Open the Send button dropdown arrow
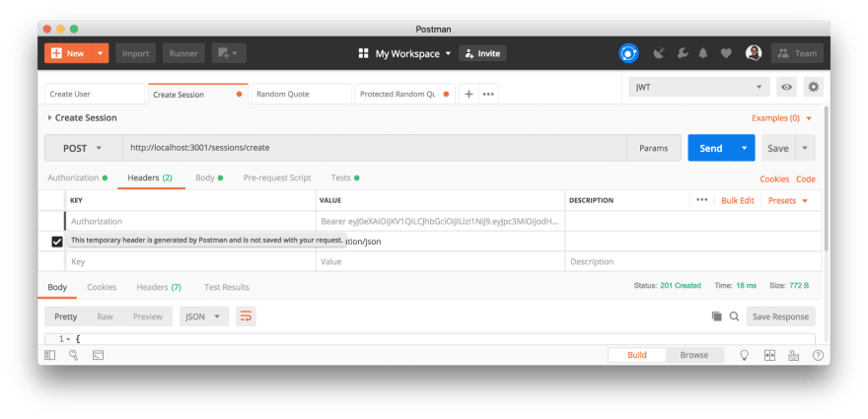This screenshot has height=419, width=868. [x=745, y=148]
